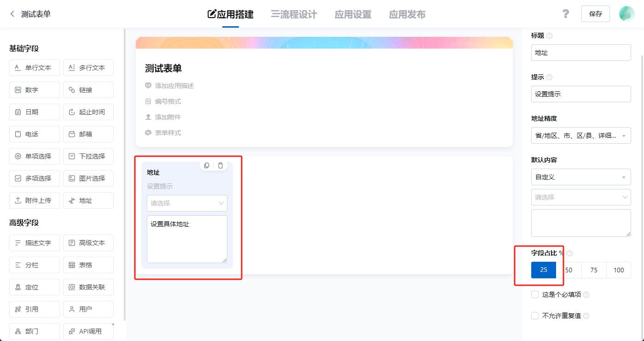Expand the 地址精度 dropdown
Image resolution: width=644 pixels, height=341 pixels.
click(580, 135)
